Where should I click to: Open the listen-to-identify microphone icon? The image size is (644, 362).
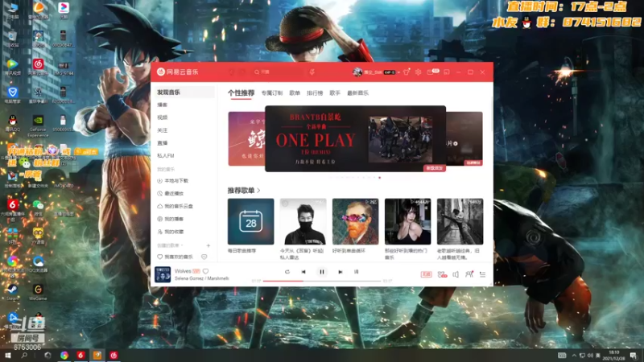[312, 72]
